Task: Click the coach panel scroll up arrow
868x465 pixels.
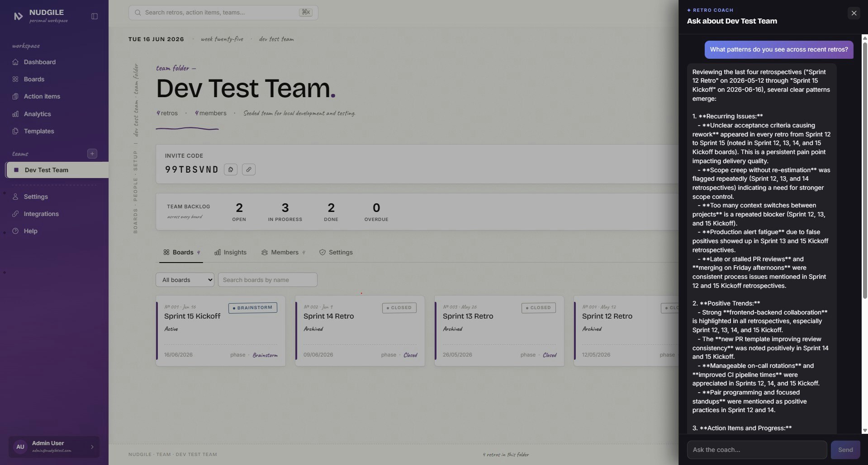Action: [865, 38]
